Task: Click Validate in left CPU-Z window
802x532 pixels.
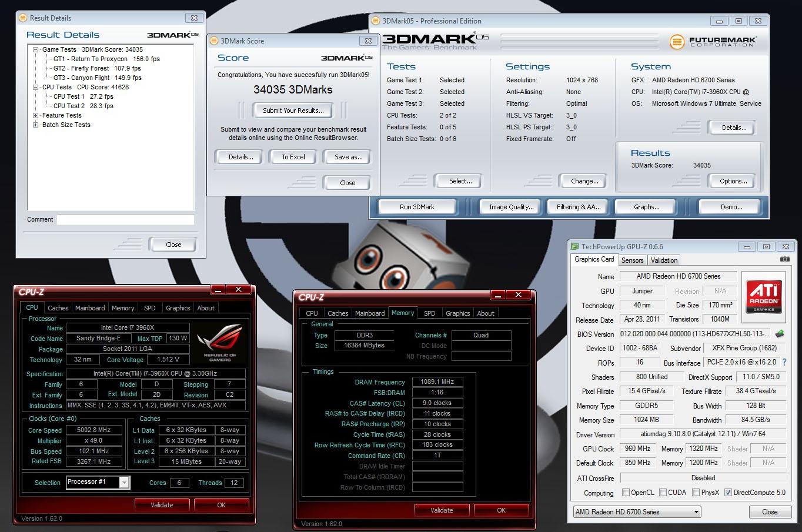Action: pyautogui.click(x=162, y=505)
